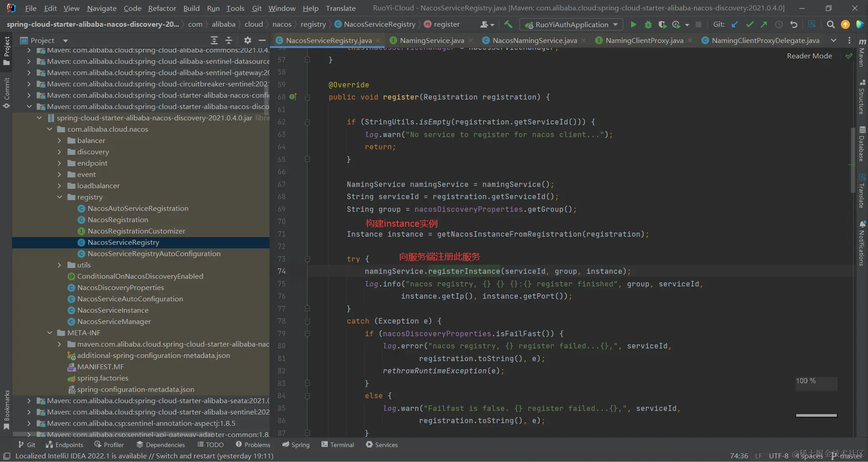Open the Refactor menu
Screen dimensions: 868x462
(x=162, y=8)
